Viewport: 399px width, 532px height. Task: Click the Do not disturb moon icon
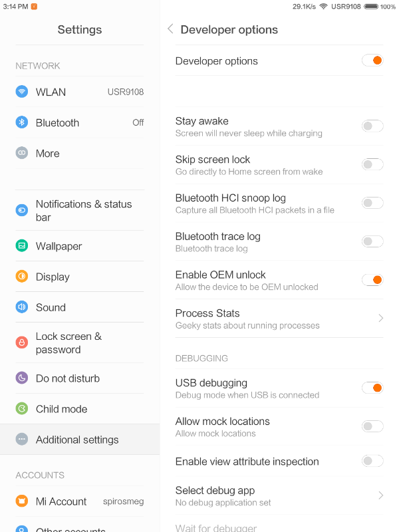(x=22, y=378)
